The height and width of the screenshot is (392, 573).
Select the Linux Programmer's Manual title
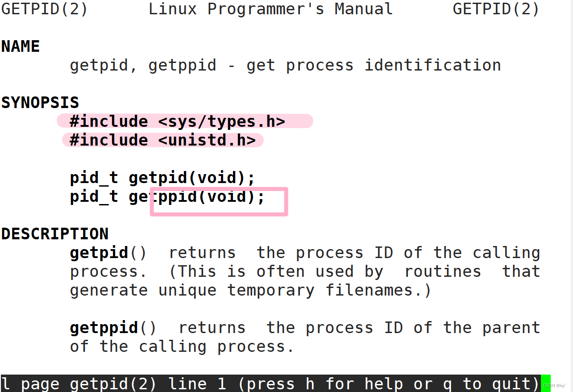click(x=270, y=9)
